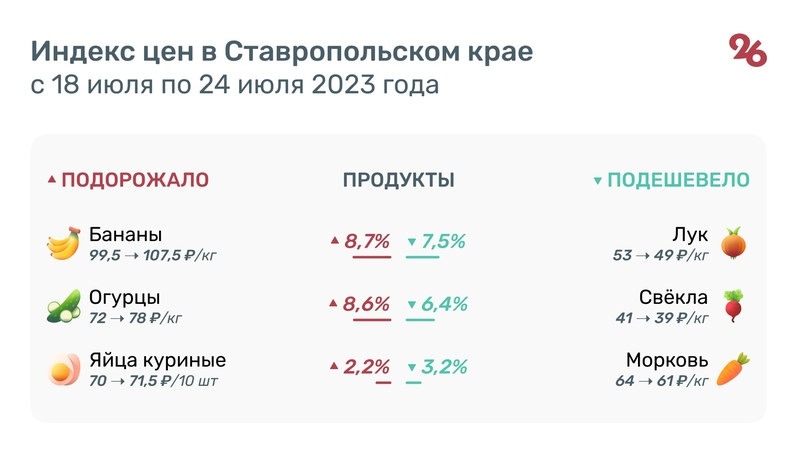The height and width of the screenshot is (452, 800).
Task: Click red triangle beside ПОДОРОЖАЛО
Action: pyautogui.click(x=52, y=181)
